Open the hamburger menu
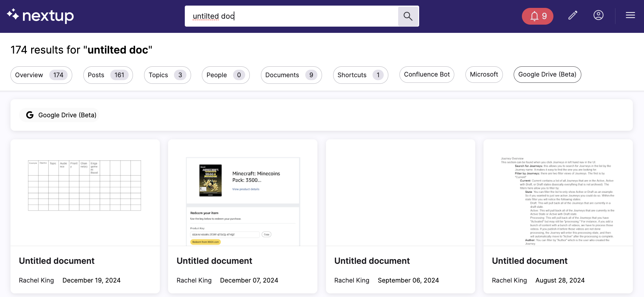Screen dimensions: 644x297 tap(630, 15)
